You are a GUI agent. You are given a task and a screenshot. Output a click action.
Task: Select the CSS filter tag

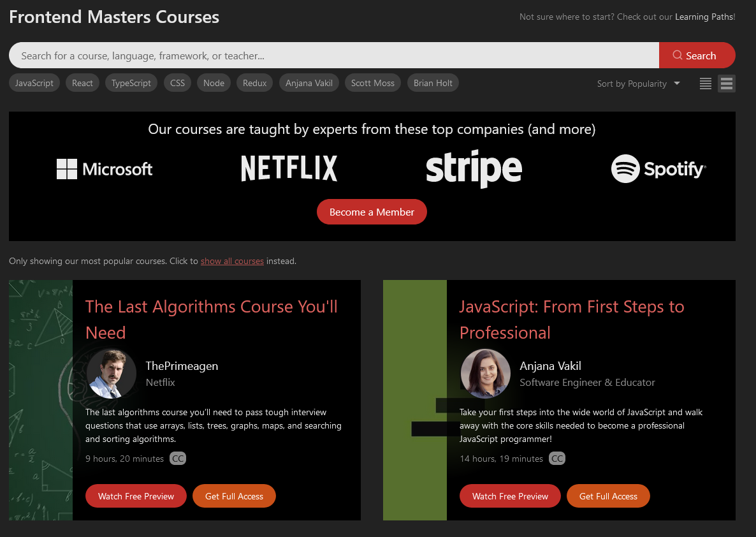tap(177, 83)
